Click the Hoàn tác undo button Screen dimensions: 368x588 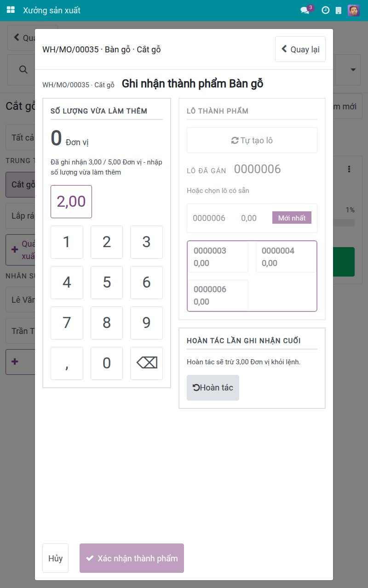213,388
